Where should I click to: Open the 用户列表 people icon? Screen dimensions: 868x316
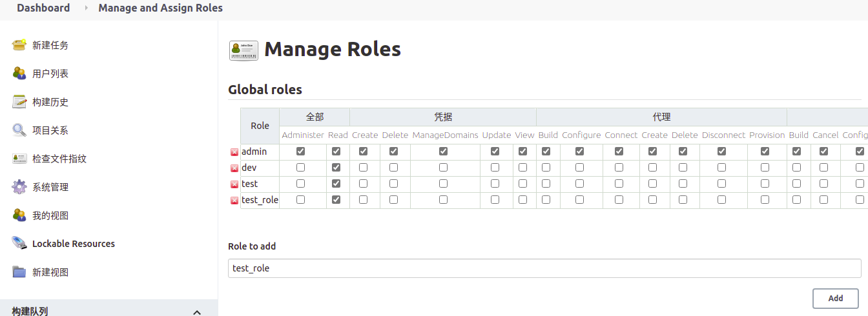pos(19,74)
